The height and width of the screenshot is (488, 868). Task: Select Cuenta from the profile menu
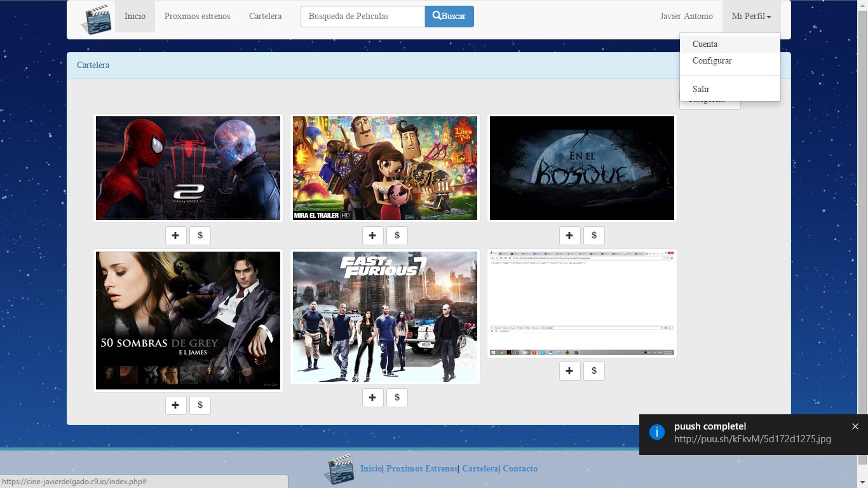[730, 44]
